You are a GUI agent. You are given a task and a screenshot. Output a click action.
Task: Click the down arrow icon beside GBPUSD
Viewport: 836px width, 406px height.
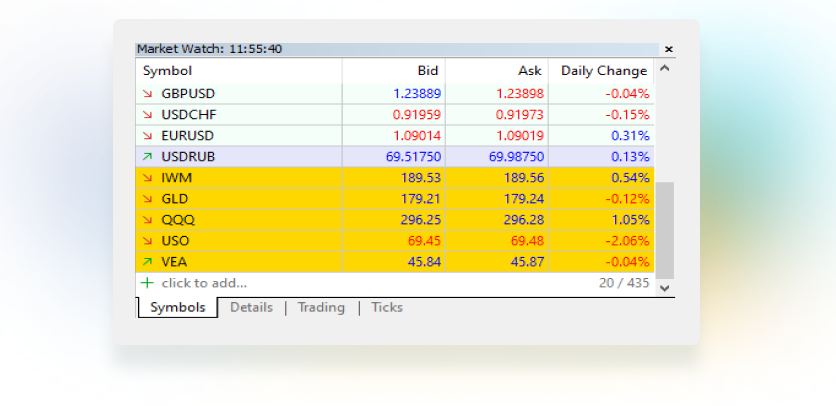point(148,93)
